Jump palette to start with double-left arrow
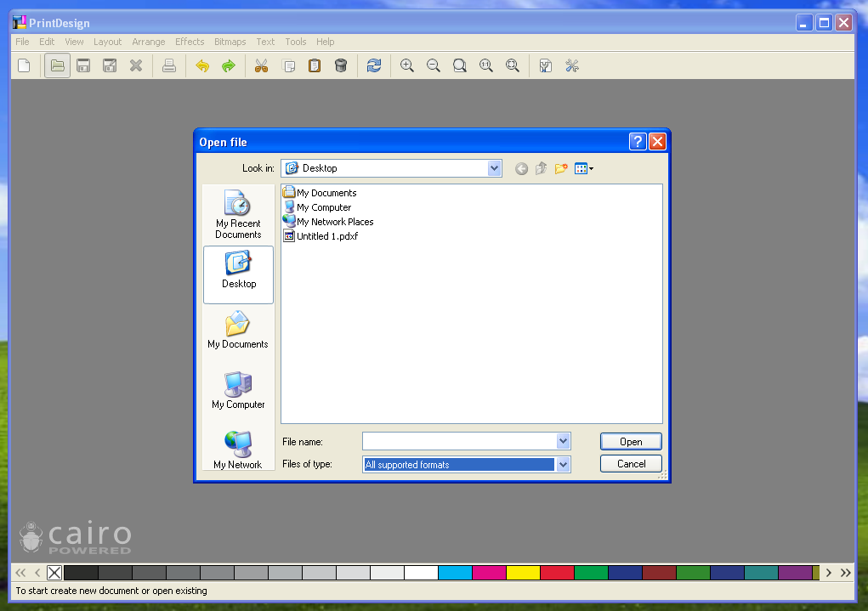 [20, 572]
